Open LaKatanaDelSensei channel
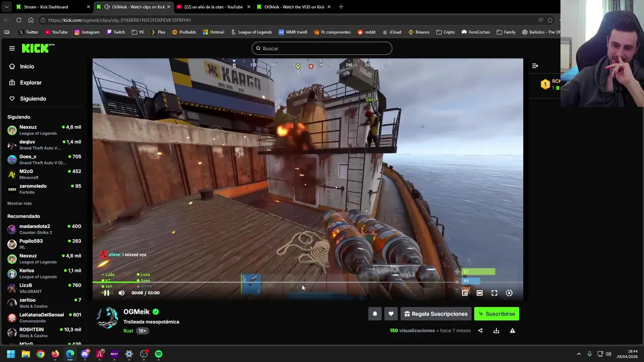The image size is (644, 362). [x=44, y=318]
